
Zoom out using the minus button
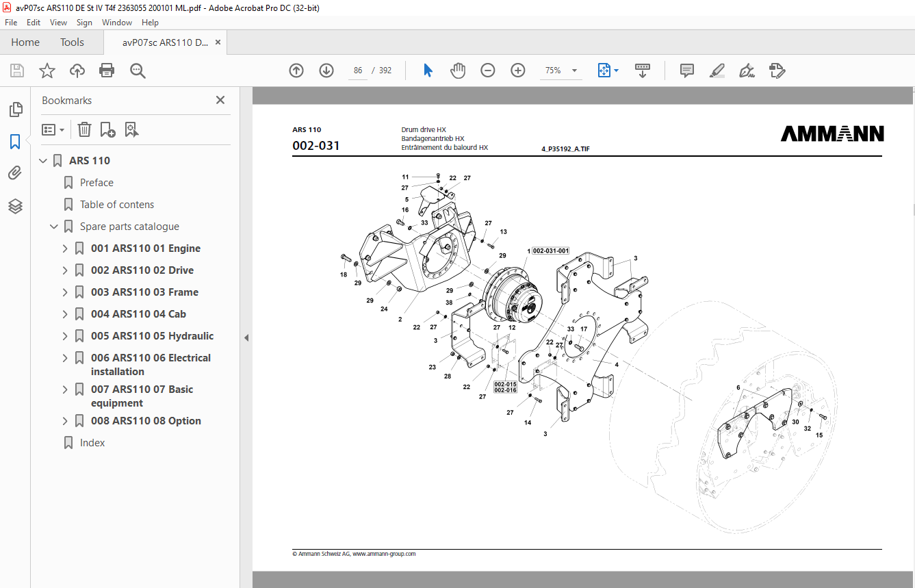[x=488, y=71]
